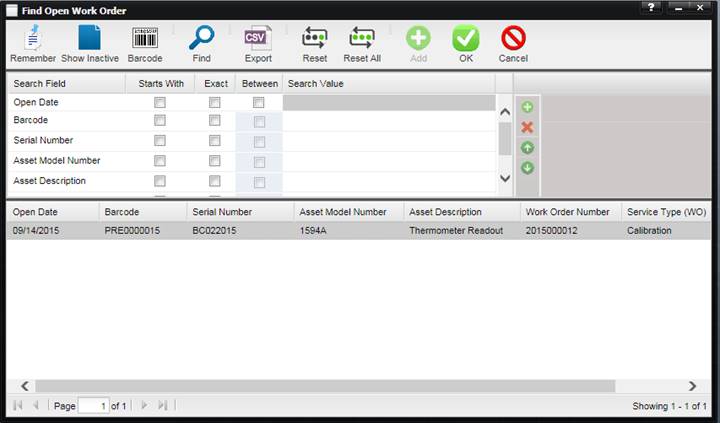The image size is (720, 423).
Task: Click the Remember pin icon
Action: 33,38
